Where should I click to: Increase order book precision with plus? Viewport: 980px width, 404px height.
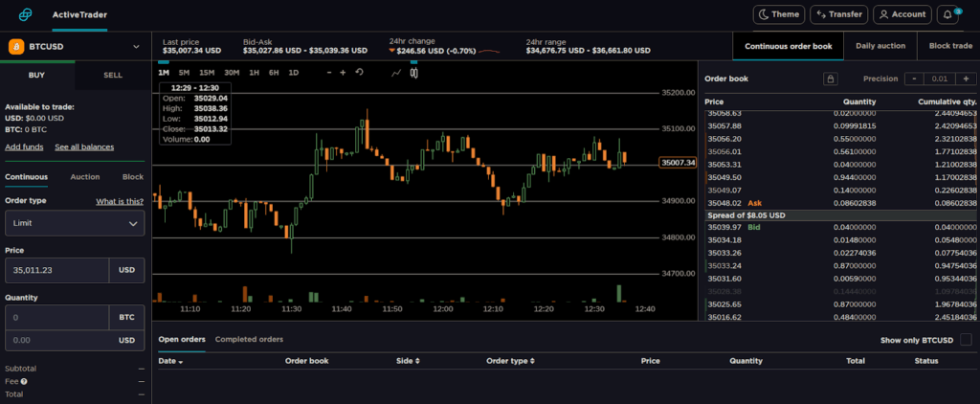(x=966, y=79)
